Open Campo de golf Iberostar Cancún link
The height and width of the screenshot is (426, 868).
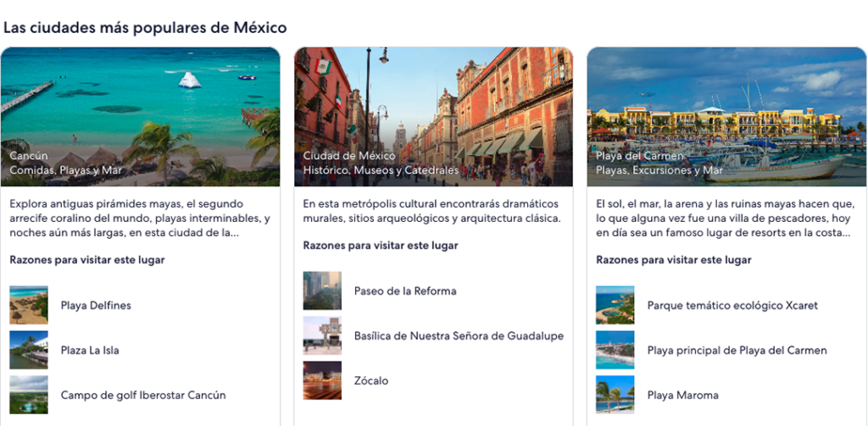[x=143, y=395]
